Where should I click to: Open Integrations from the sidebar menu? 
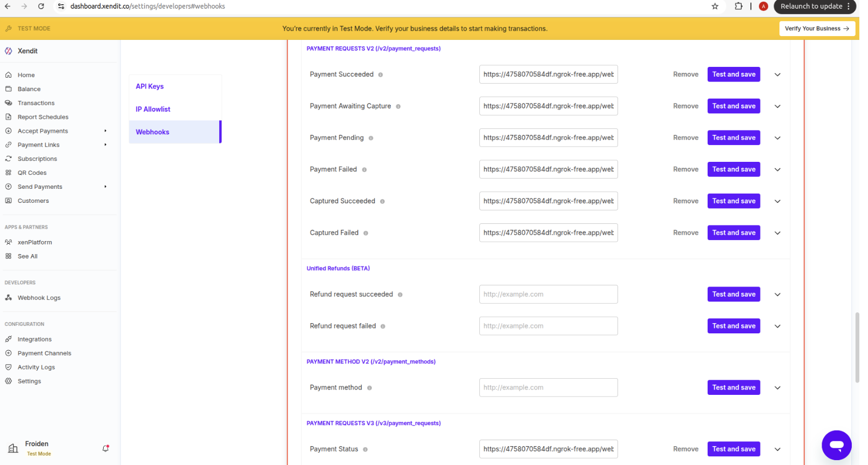point(35,339)
